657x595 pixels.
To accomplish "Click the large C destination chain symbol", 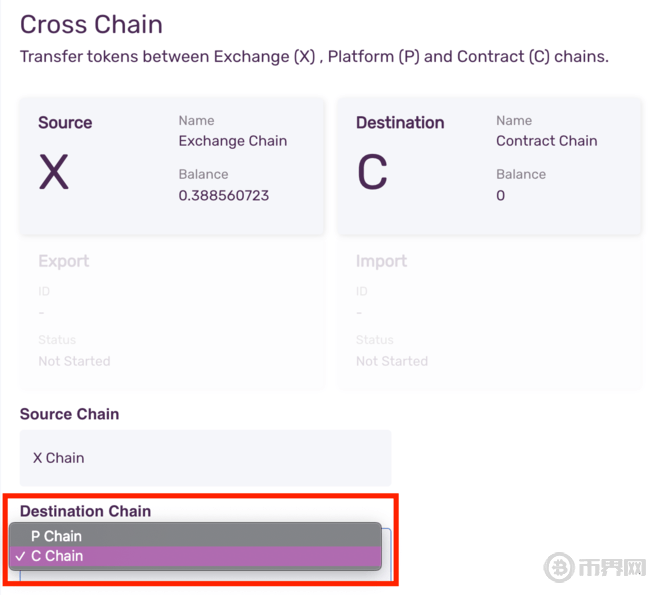I will tap(372, 173).
